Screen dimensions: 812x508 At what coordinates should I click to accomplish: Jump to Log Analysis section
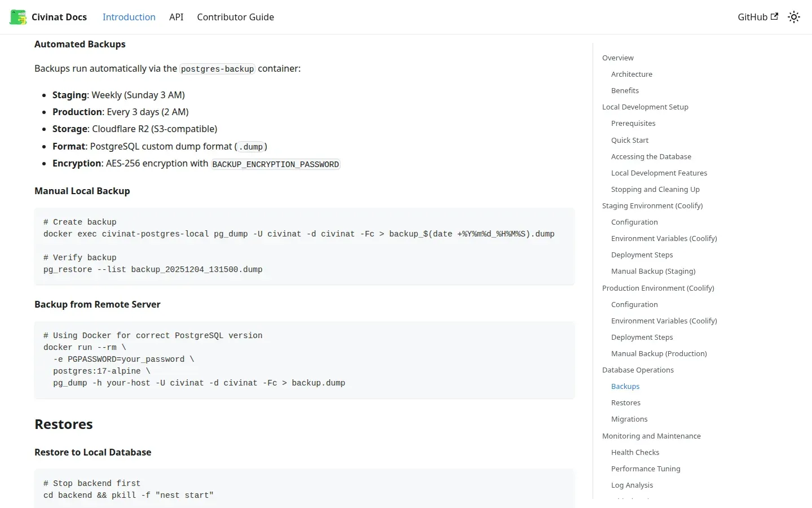click(632, 485)
